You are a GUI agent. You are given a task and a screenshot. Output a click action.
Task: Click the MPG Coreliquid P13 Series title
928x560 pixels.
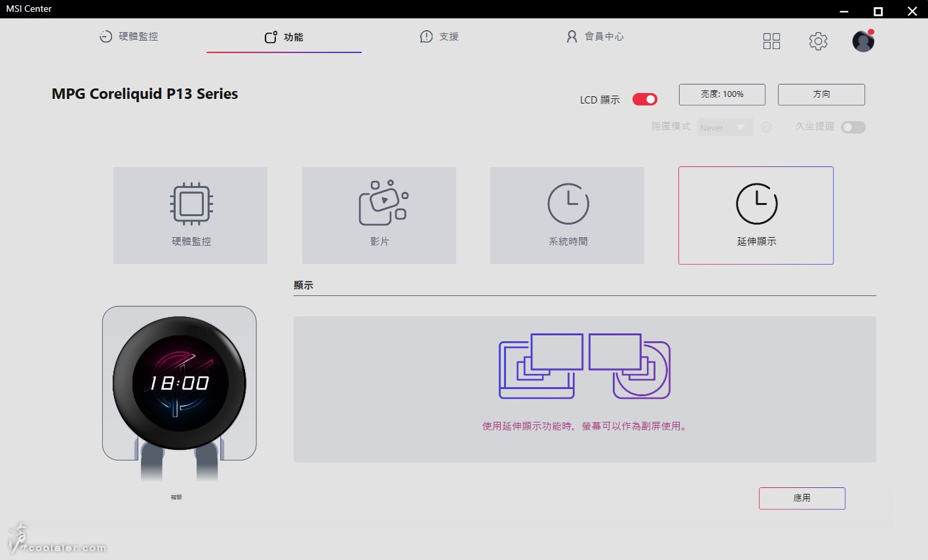pyautogui.click(x=145, y=94)
